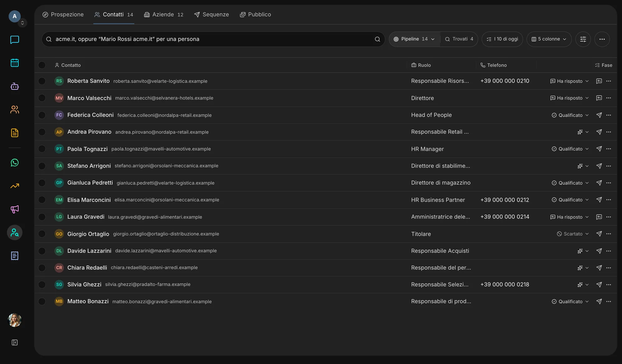The width and height of the screenshot is (622, 364).
Task: Select Elisa Marconcini row checkbox
Action: pyautogui.click(x=42, y=200)
